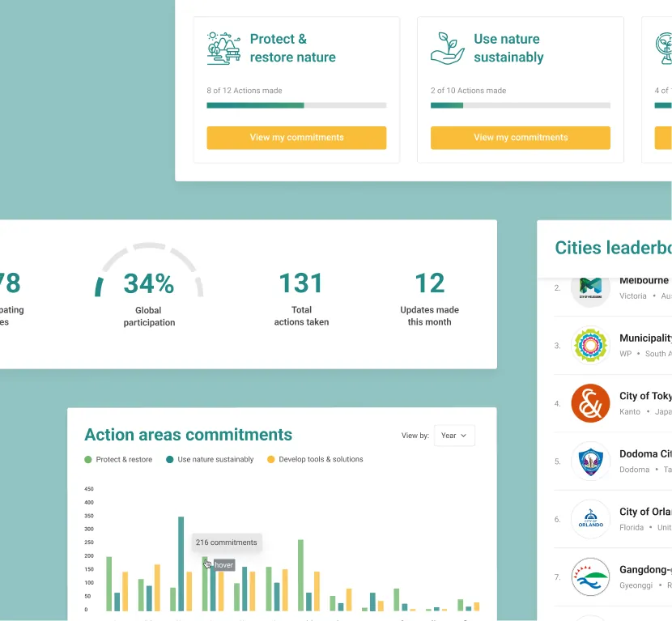The image size is (672, 621).
Task: Click the Dodoma City shield crest logo
Action: [x=590, y=461]
